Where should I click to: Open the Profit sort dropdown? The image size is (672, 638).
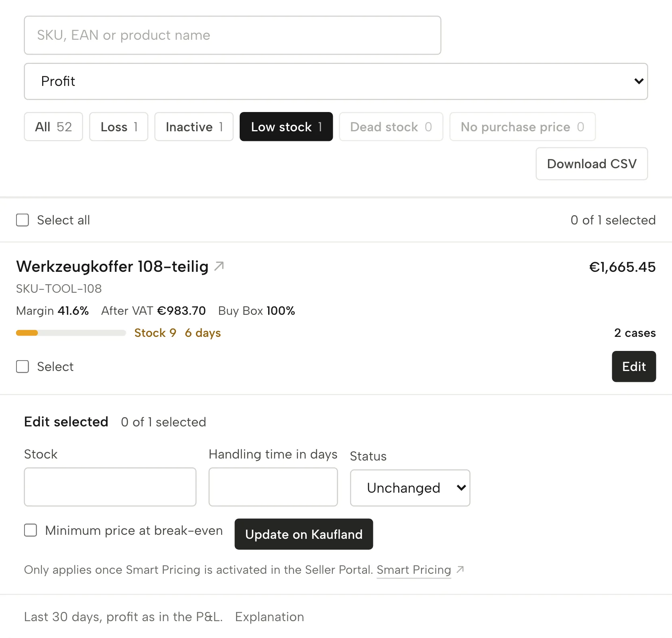pos(336,81)
